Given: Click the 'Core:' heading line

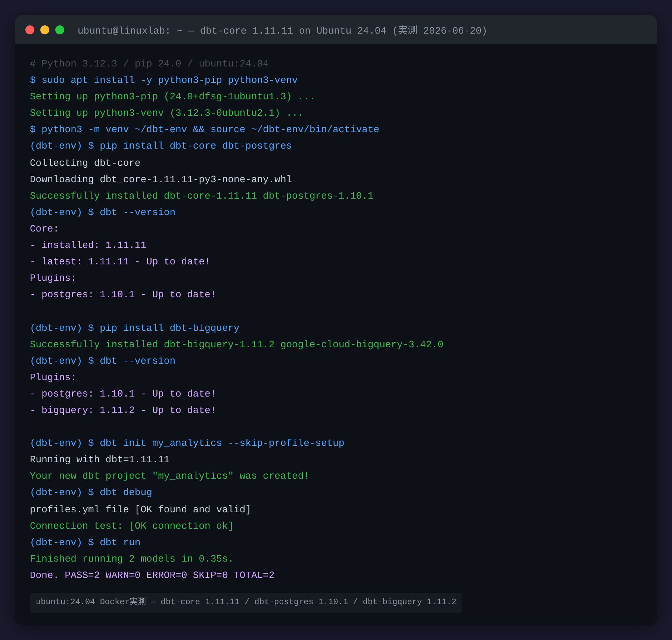Looking at the screenshot, I should click(x=44, y=229).
